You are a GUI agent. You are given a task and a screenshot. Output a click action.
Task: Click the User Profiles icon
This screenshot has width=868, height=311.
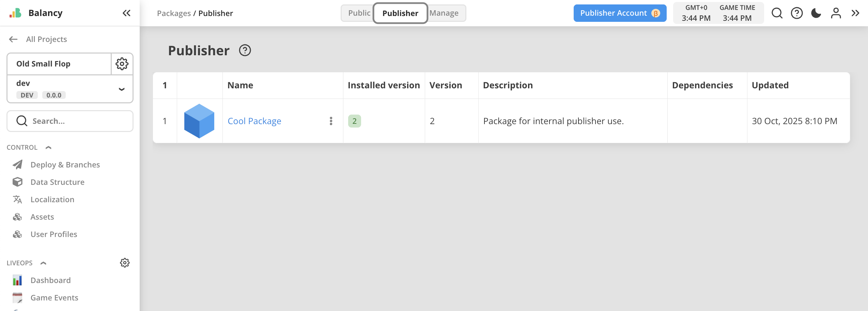17,234
